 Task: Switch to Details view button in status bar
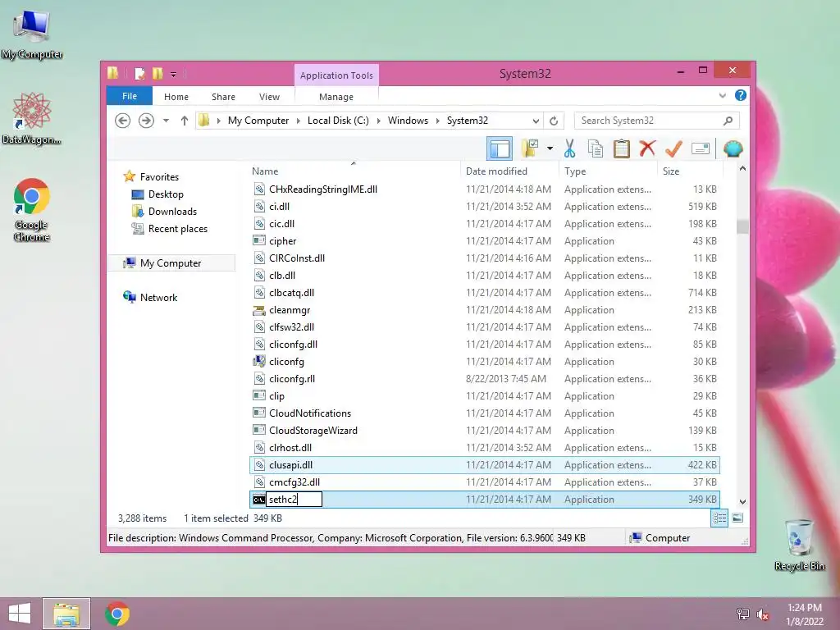tap(719, 518)
